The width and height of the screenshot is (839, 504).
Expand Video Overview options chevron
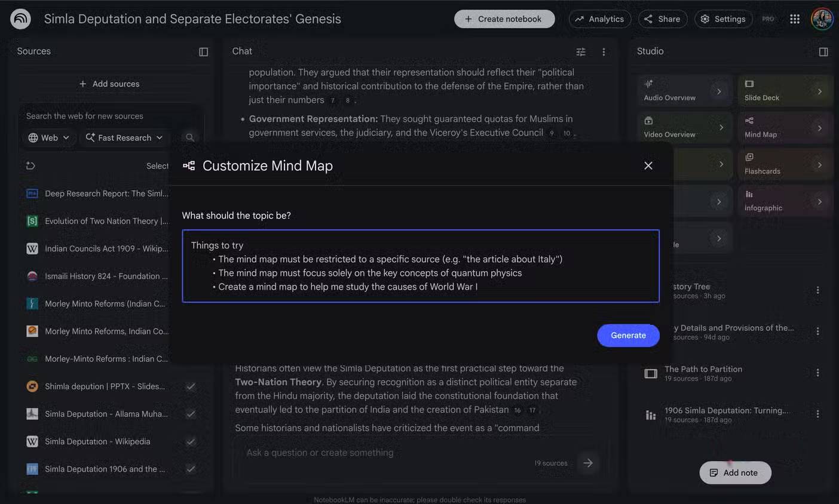click(721, 127)
